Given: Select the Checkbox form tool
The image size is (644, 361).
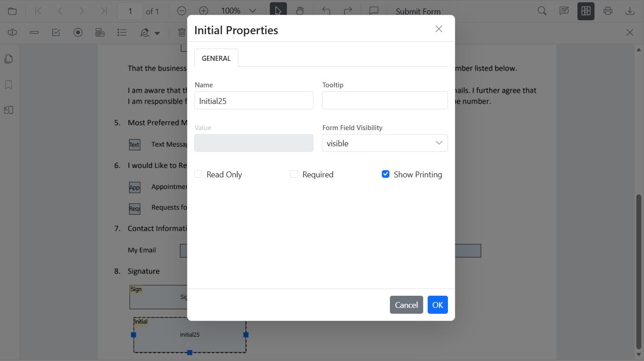Looking at the screenshot, I should pyautogui.click(x=56, y=32).
